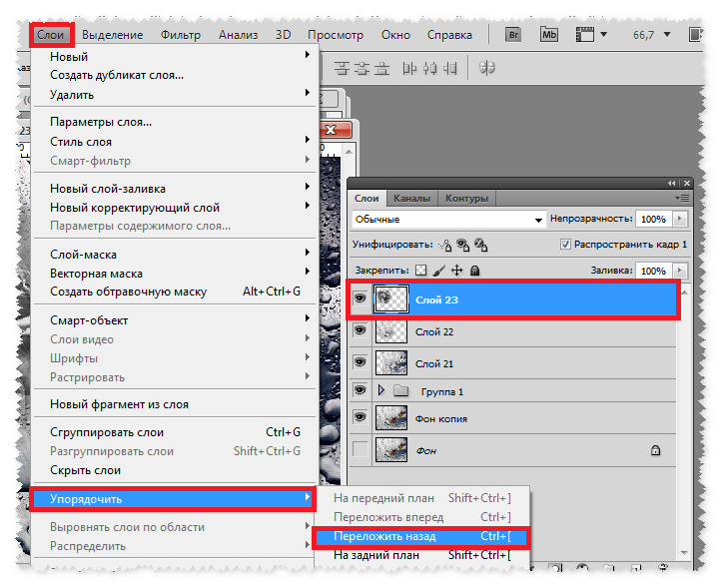Align top edges of layers

(x=343, y=69)
